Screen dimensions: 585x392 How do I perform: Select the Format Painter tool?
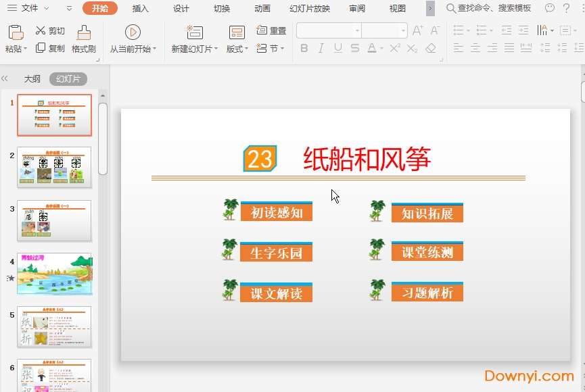pos(83,37)
